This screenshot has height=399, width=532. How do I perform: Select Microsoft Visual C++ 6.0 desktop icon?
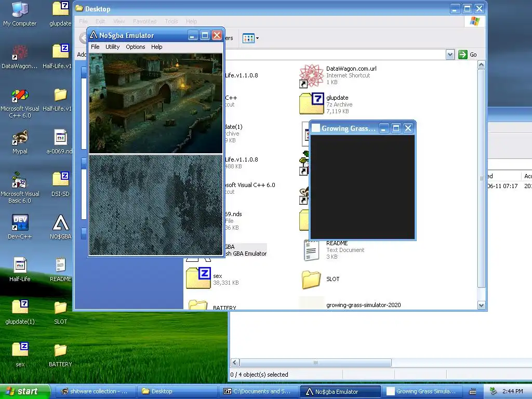[20, 103]
